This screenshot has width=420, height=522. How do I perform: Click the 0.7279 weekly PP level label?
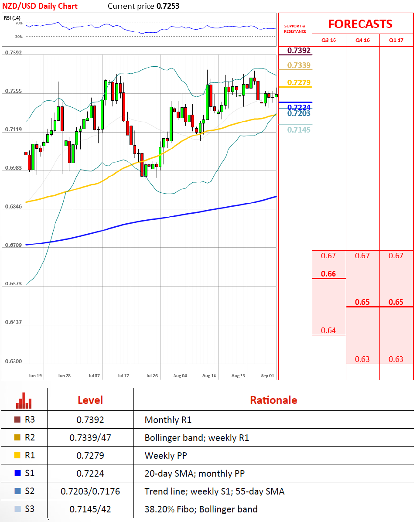299,82
